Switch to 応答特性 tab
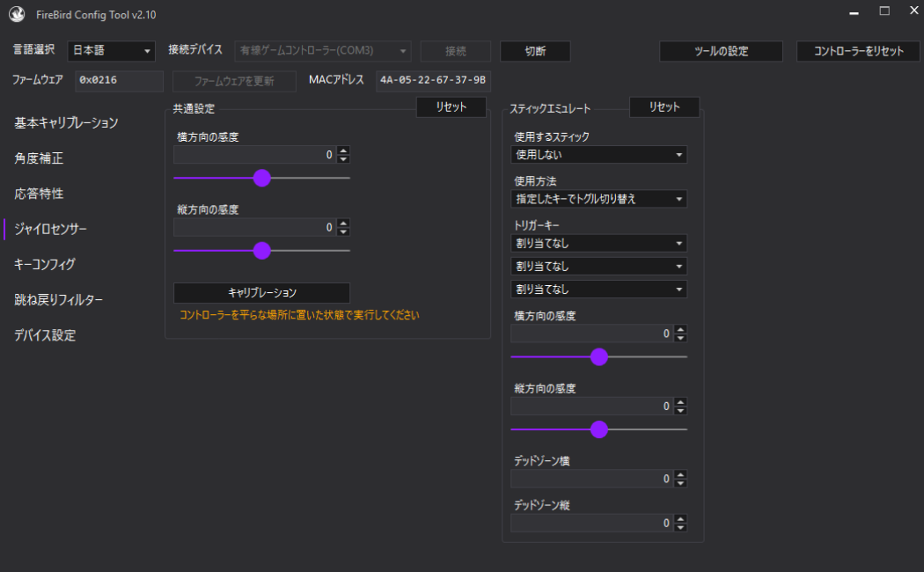 tap(39, 194)
